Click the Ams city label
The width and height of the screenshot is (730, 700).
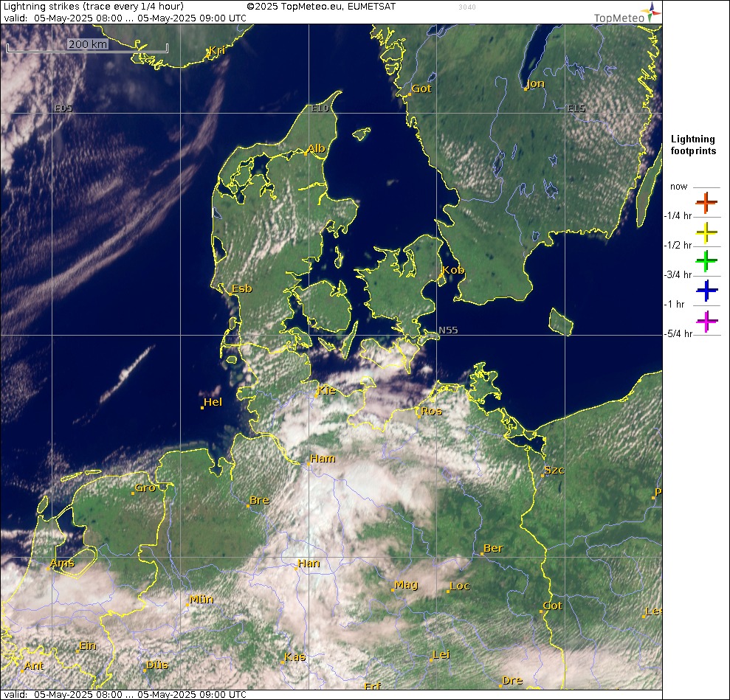pyautogui.click(x=62, y=564)
